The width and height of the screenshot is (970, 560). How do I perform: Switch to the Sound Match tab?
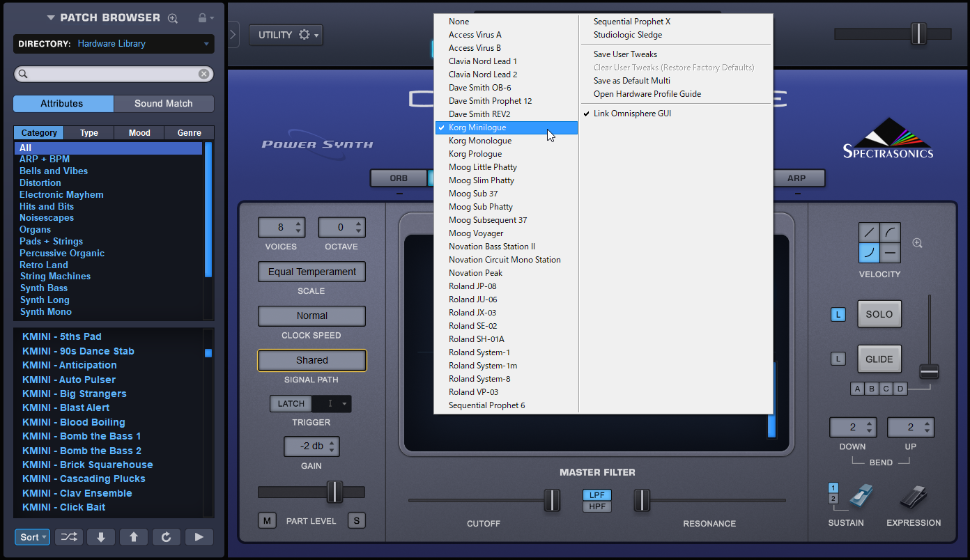[x=164, y=104]
